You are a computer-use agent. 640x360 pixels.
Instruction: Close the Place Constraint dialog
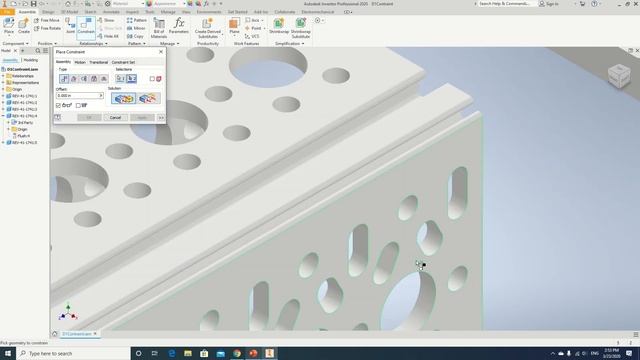pos(161,52)
